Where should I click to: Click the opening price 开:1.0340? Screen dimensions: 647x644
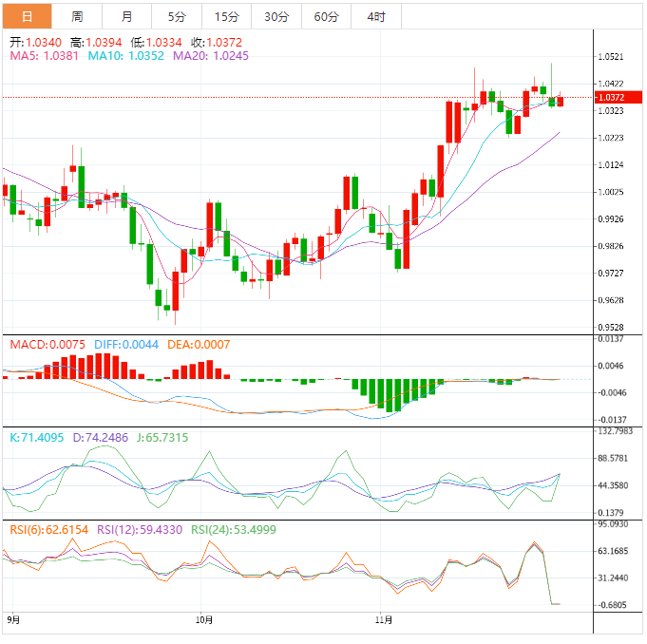(35, 42)
